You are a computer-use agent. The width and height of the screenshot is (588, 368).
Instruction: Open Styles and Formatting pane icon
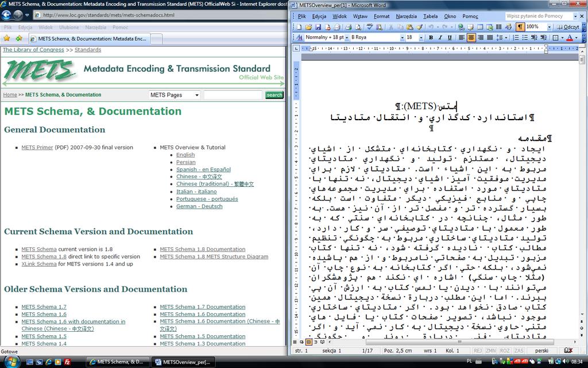pyautogui.click(x=300, y=37)
